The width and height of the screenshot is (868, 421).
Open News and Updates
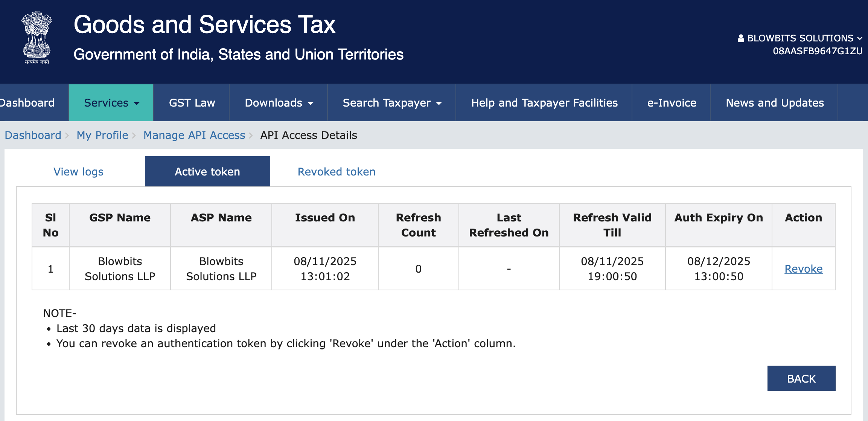(774, 102)
